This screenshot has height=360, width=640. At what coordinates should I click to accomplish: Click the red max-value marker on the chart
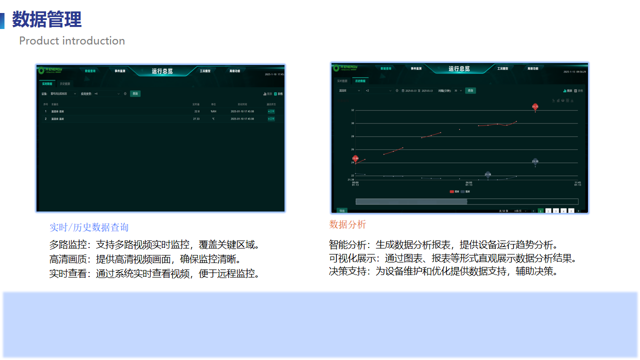(x=535, y=107)
